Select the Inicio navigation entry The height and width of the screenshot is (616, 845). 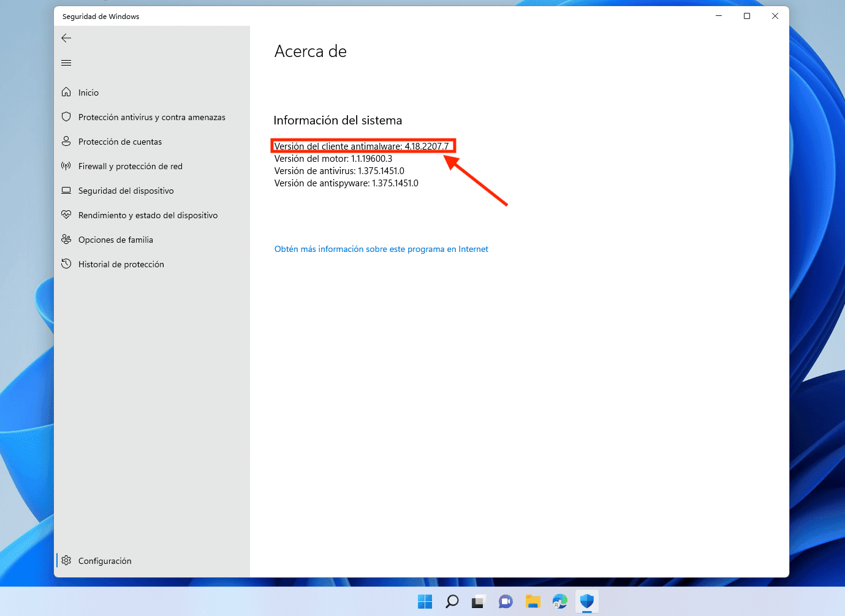[x=88, y=92]
